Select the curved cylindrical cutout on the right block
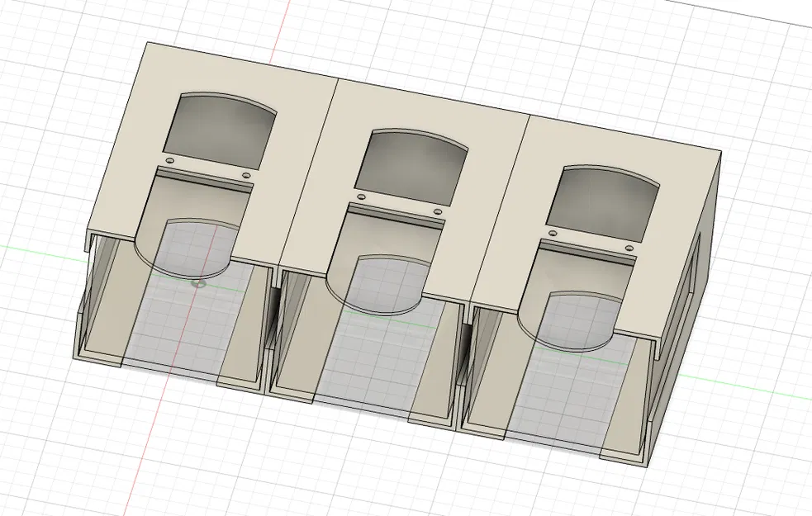The width and height of the screenshot is (812, 516). point(578,318)
